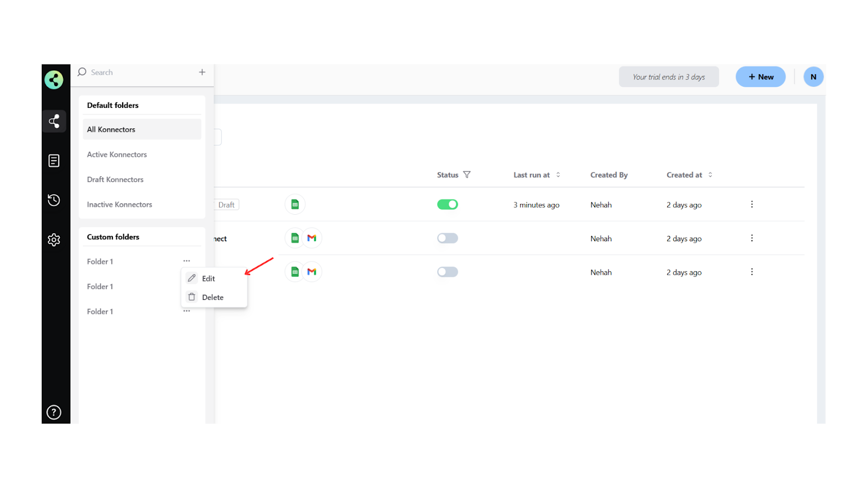Click the magnifier icon beside Search

[x=82, y=72]
